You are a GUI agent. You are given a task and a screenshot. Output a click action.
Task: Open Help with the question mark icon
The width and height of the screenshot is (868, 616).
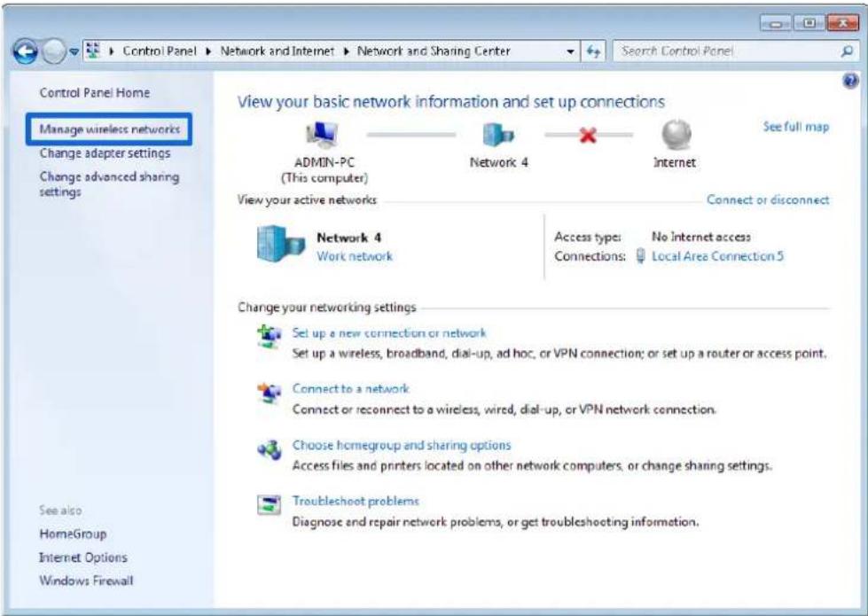click(850, 82)
